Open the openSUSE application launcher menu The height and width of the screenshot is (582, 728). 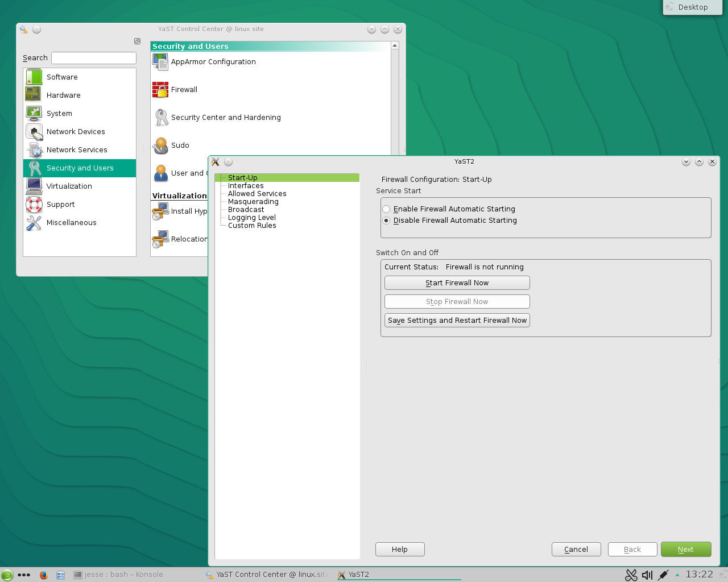[x=7, y=575]
